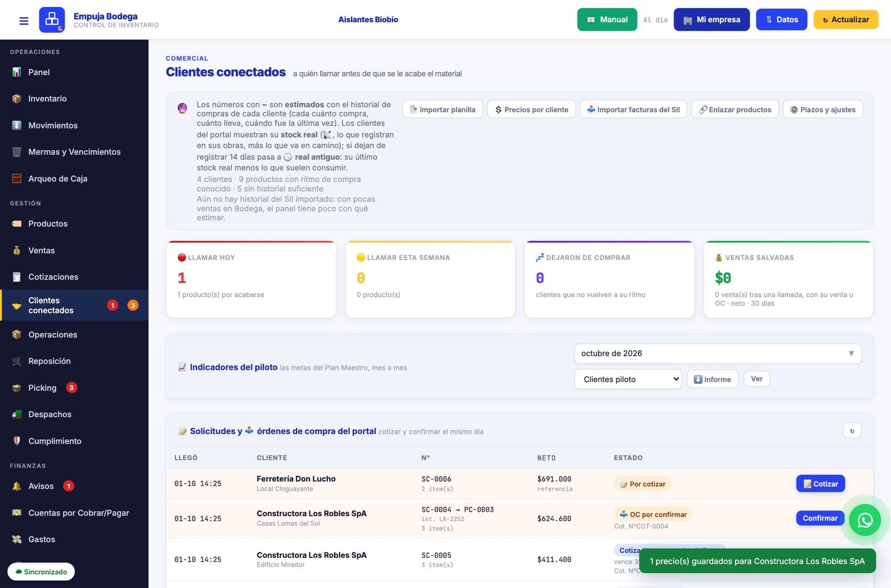Open the floating WhatsApp chat bubble
This screenshot has width=891, height=588.
865,520
